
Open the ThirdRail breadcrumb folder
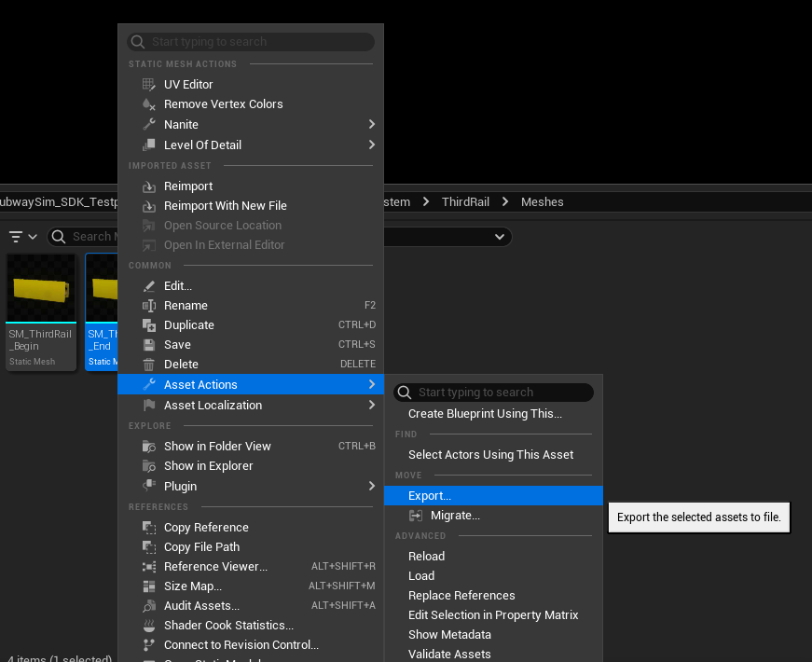tap(463, 202)
